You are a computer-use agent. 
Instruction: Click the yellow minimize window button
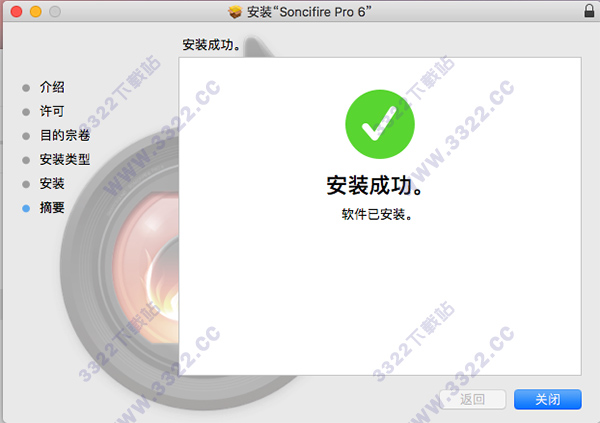[36, 11]
